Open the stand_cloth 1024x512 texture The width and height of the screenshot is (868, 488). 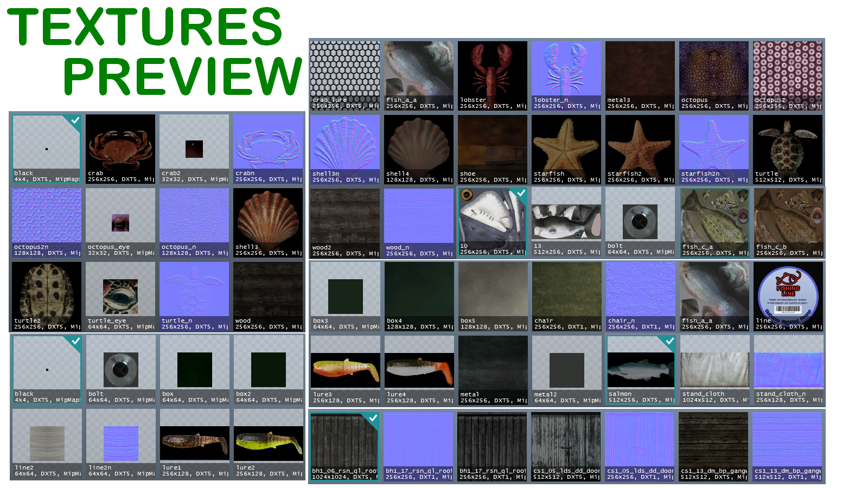tap(714, 370)
